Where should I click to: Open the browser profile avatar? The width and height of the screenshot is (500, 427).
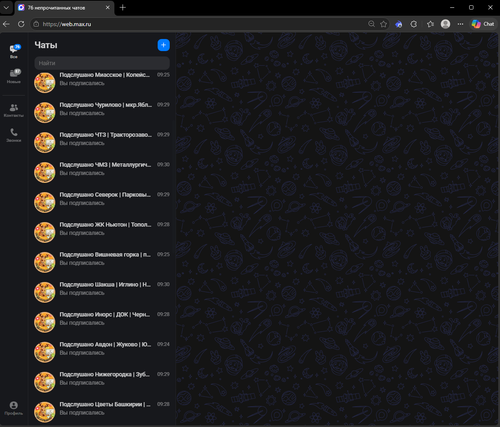(x=445, y=24)
